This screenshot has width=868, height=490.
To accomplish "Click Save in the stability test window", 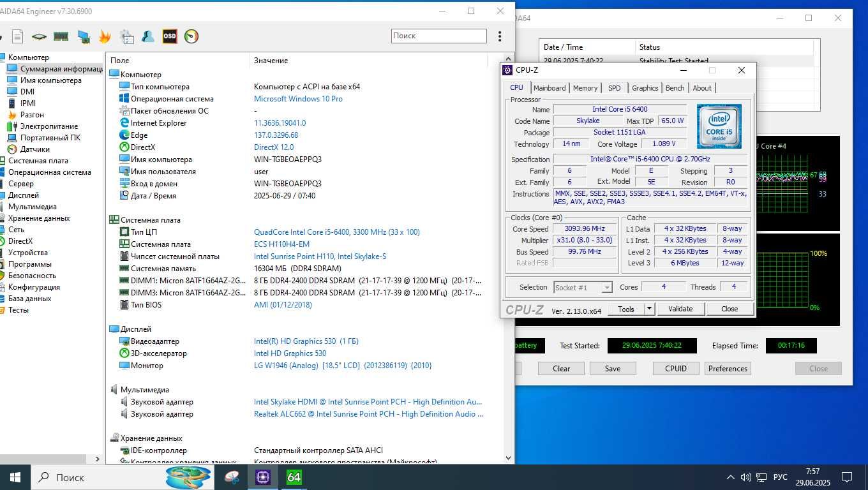I will click(x=613, y=368).
